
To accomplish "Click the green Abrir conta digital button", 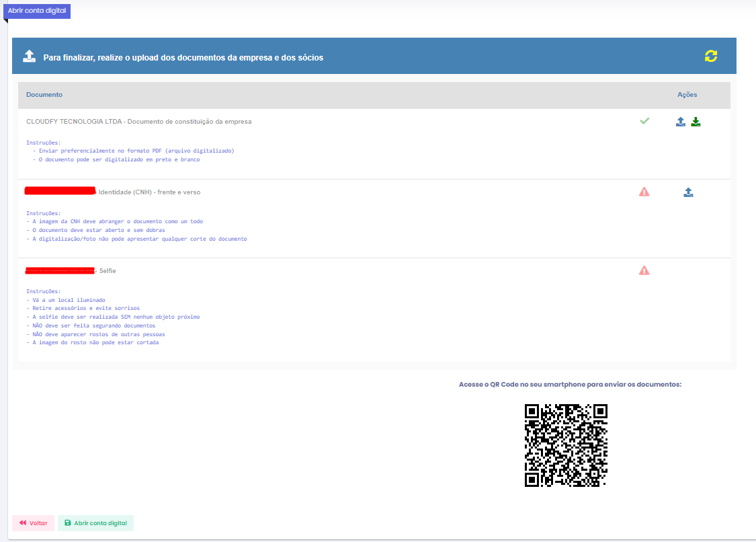I will (95, 523).
